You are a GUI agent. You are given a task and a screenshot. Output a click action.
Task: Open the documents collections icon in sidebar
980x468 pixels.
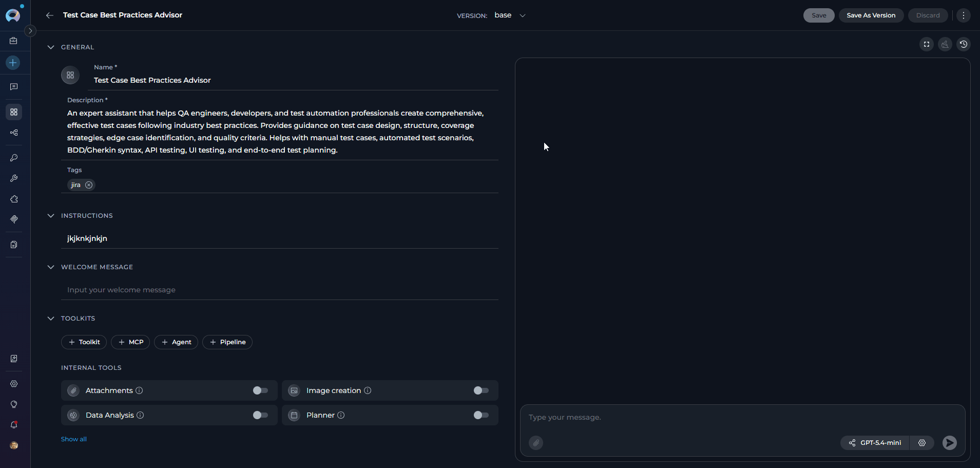point(14,245)
